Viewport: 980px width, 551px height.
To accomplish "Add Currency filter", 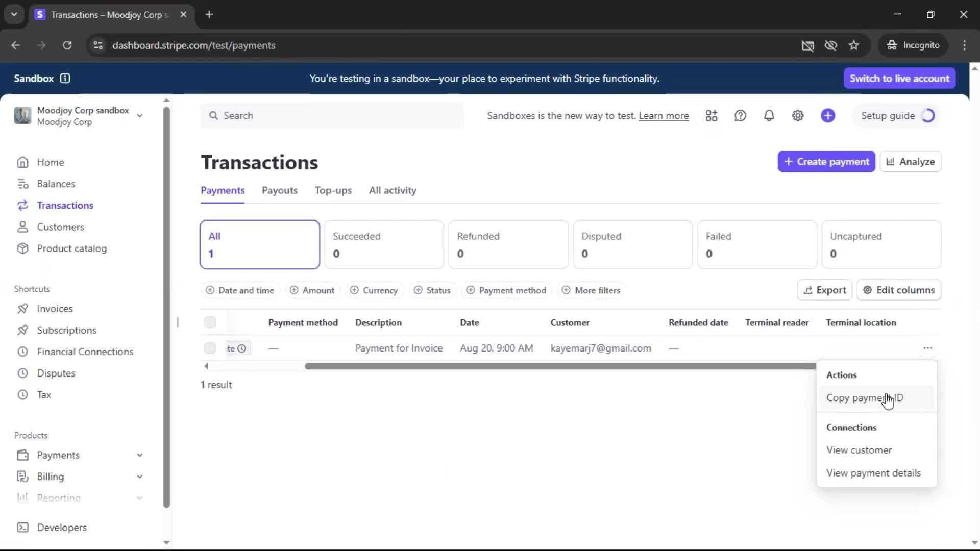I will (x=374, y=290).
